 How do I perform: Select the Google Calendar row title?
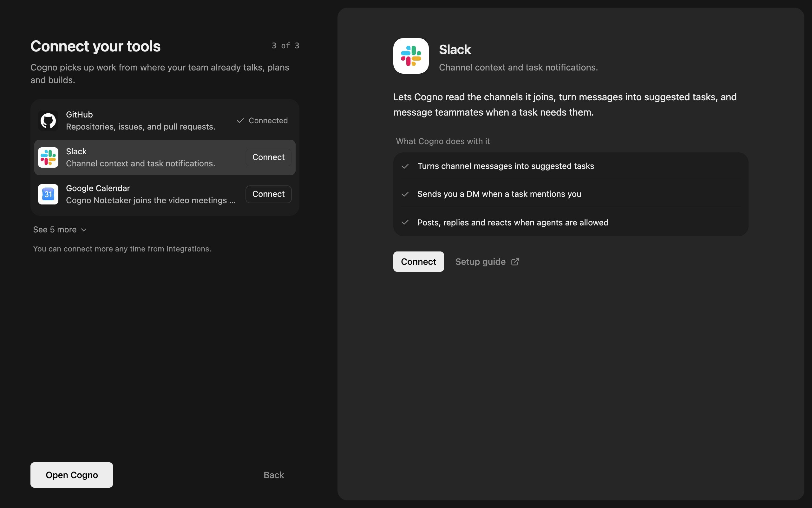[x=98, y=188]
